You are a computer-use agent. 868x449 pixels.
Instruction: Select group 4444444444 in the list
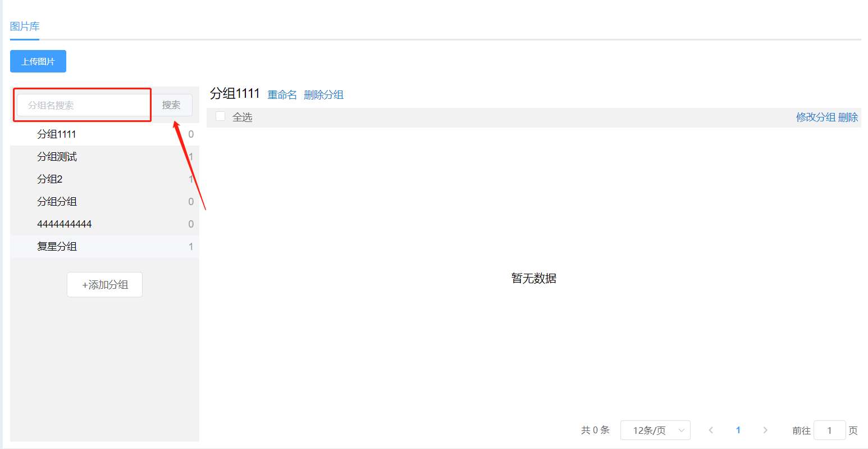click(104, 224)
